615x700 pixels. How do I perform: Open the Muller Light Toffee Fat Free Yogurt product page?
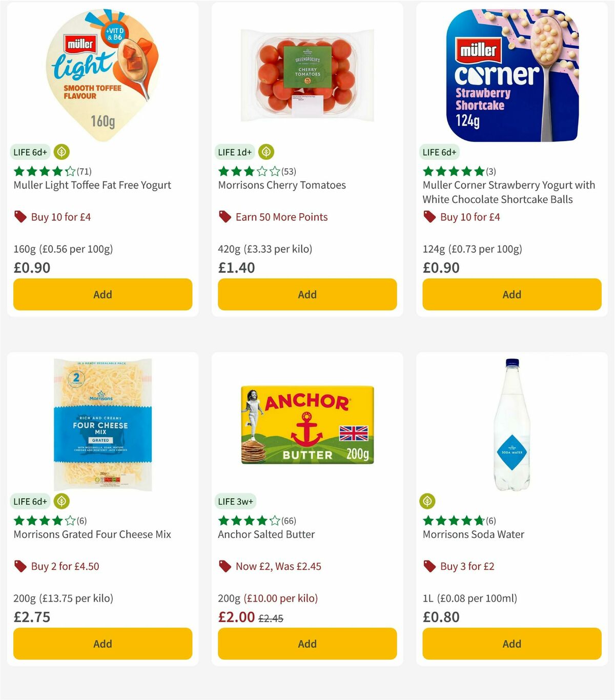pyautogui.click(x=92, y=185)
